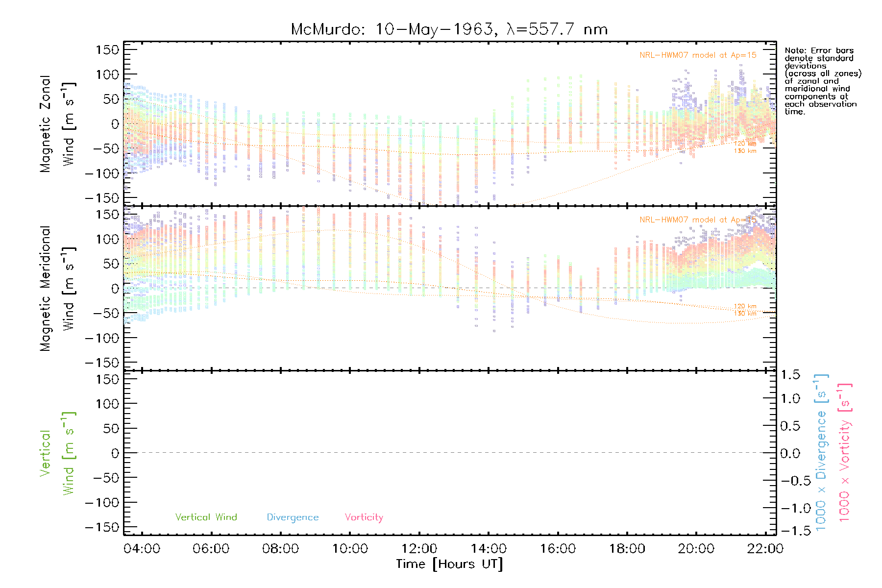Screen dimensions: 882x588
Task: Click the 130 km label in meridional panel
Action: 745,314
